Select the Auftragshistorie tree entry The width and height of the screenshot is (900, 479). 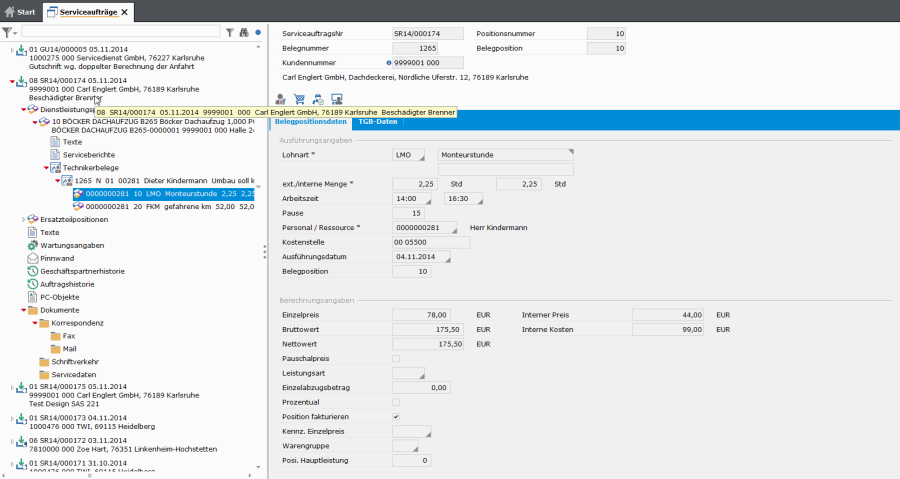pyautogui.click(x=66, y=284)
